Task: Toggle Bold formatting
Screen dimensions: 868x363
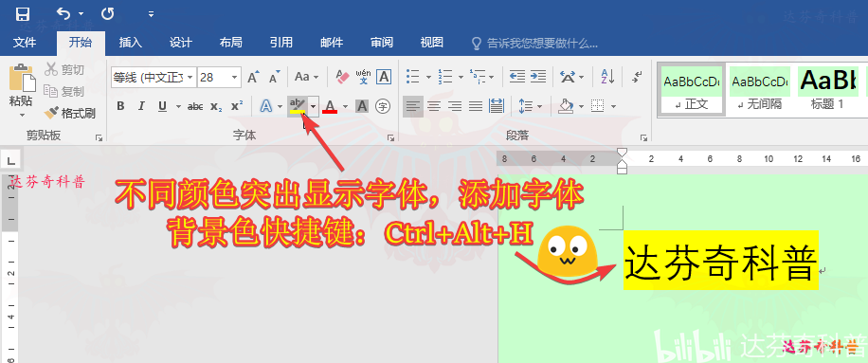Action: click(120, 106)
